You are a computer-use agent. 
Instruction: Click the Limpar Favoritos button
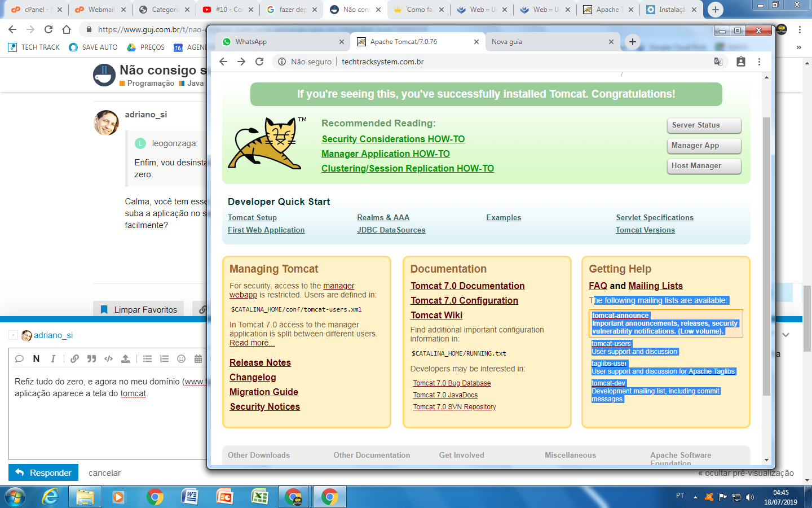(138, 309)
